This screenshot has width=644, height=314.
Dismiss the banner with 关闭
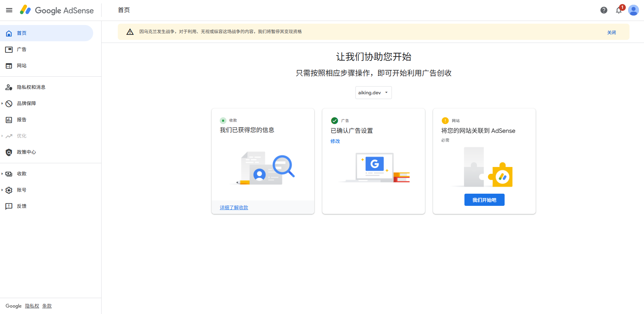coord(612,32)
